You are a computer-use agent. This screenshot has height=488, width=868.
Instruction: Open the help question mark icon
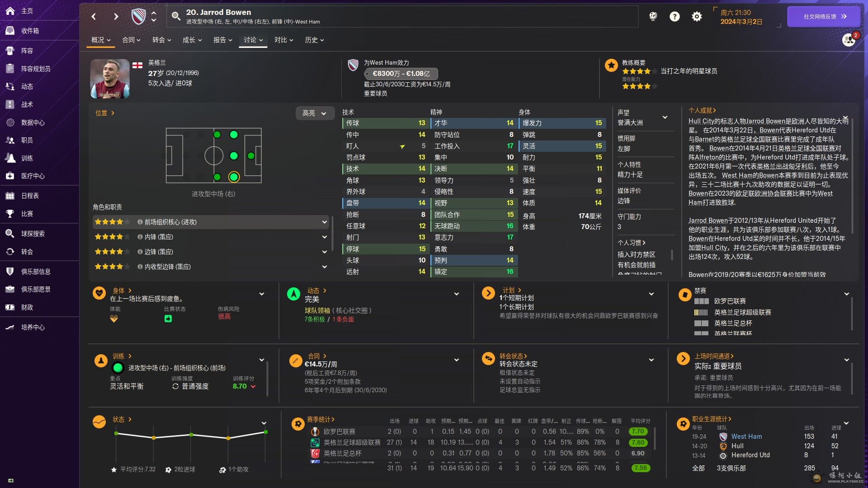tap(675, 17)
